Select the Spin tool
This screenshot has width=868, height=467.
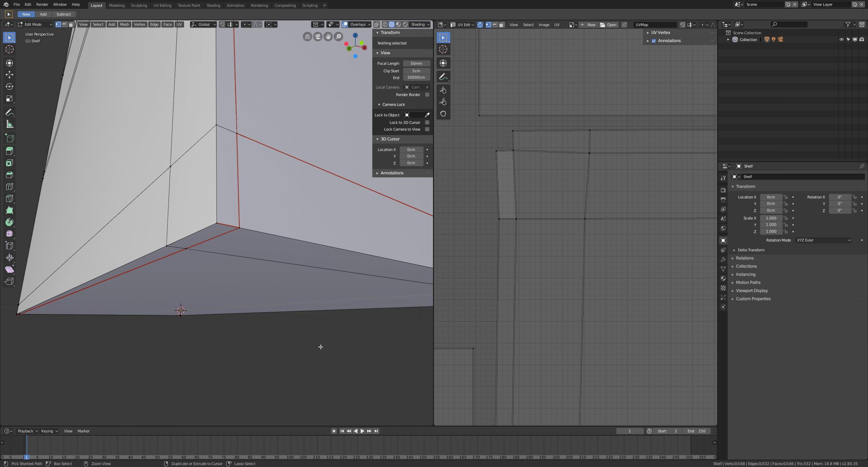click(x=9, y=222)
